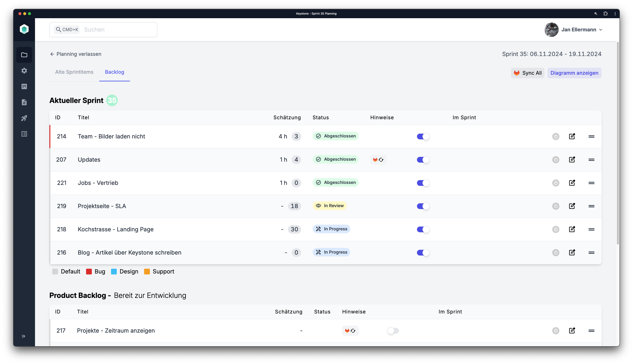633x364 pixels.
Task: Click the refresh/sync icon next to item 207
Action: pyautogui.click(x=381, y=160)
